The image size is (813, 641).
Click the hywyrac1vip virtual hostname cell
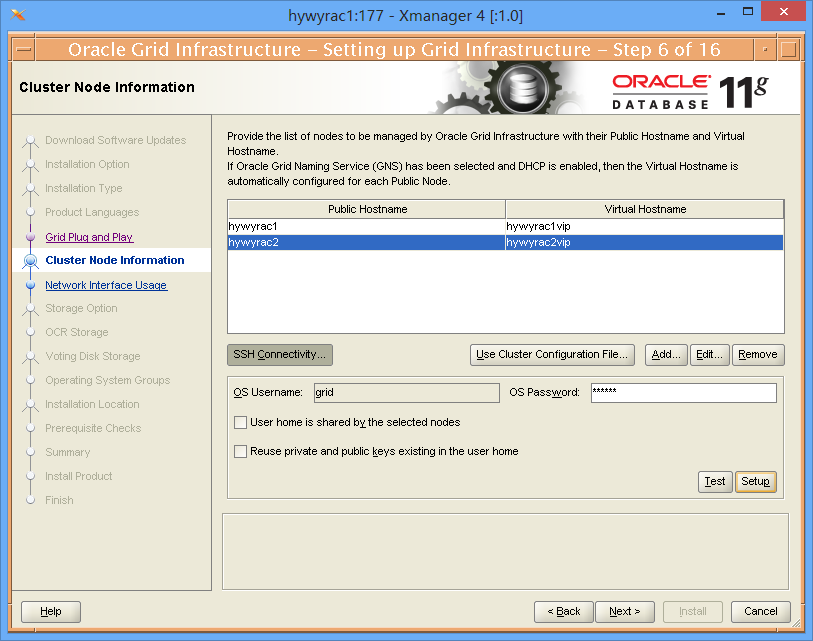tap(644, 227)
